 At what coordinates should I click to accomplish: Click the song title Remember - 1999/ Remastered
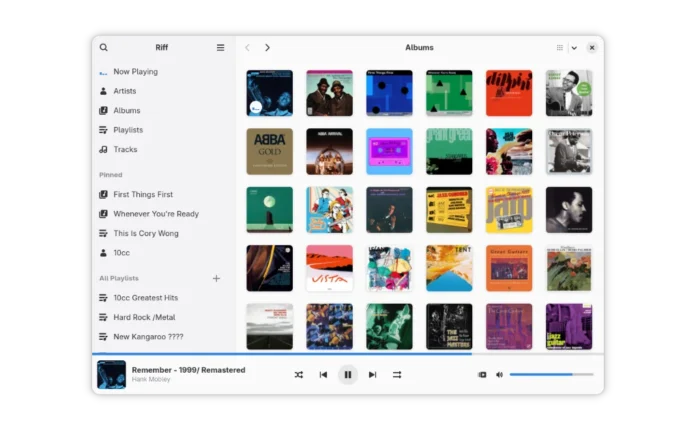click(x=188, y=370)
